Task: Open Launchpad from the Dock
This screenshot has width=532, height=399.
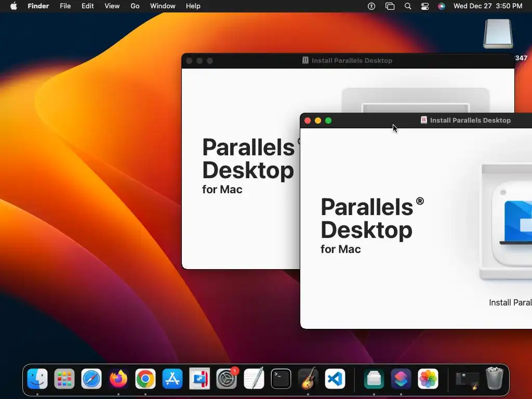Action: point(64,378)
